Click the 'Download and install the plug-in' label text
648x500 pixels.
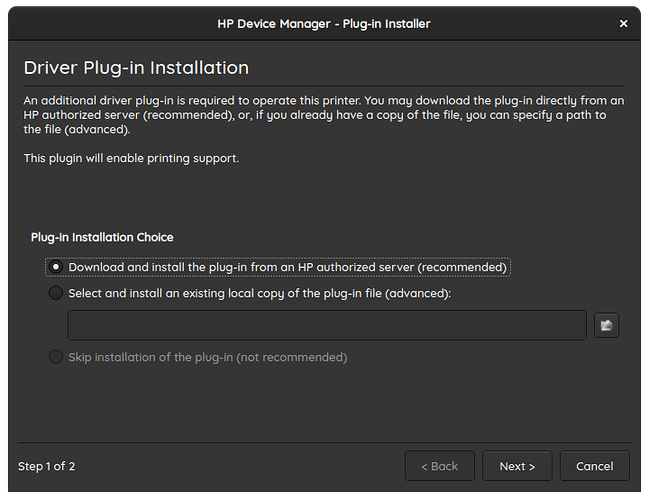(288, 267)
